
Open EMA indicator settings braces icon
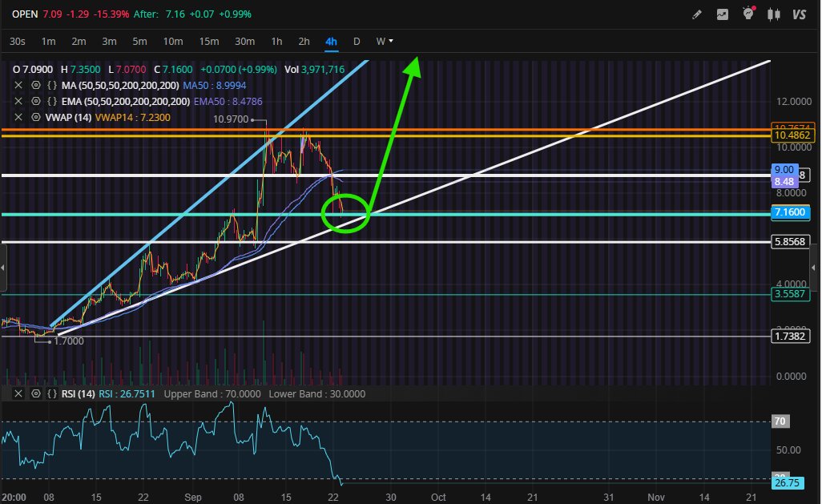coord(52,101)
